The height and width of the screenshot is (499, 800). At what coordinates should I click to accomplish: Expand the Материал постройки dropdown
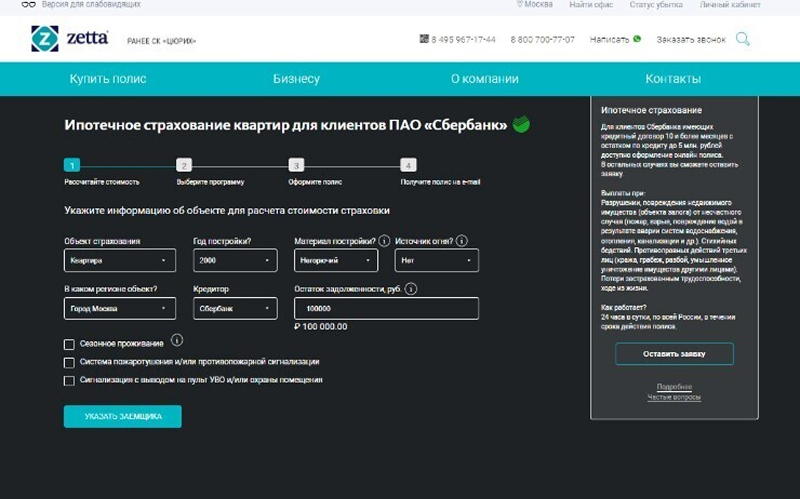pyautogui.click(x=336, y=260)
